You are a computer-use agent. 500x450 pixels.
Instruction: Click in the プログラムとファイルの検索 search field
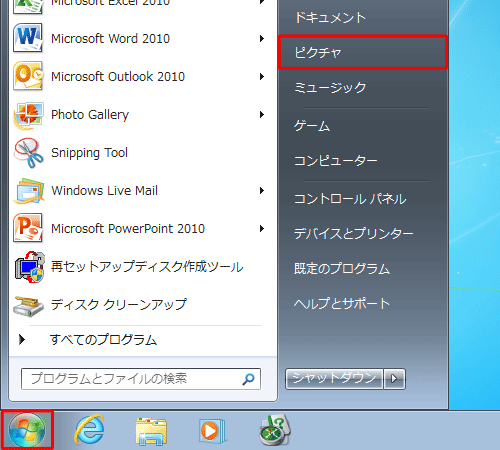pos(141,379)
